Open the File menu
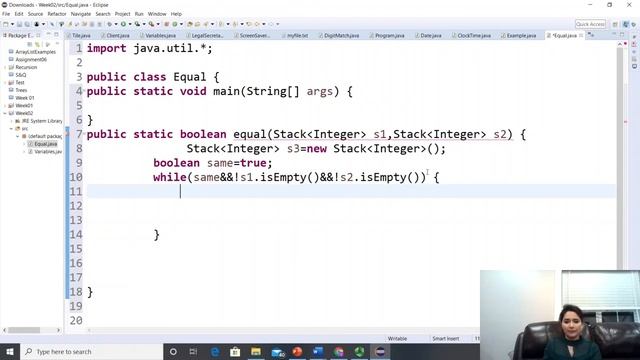The width and height of the screenshot is (640, 360). pyautogui.click(x=6, y=14)
